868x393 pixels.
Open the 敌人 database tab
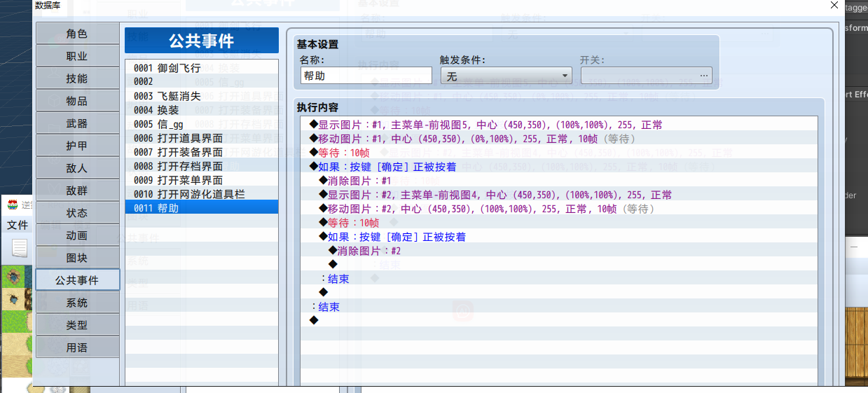pyautogui.click(x=77, y=168)
